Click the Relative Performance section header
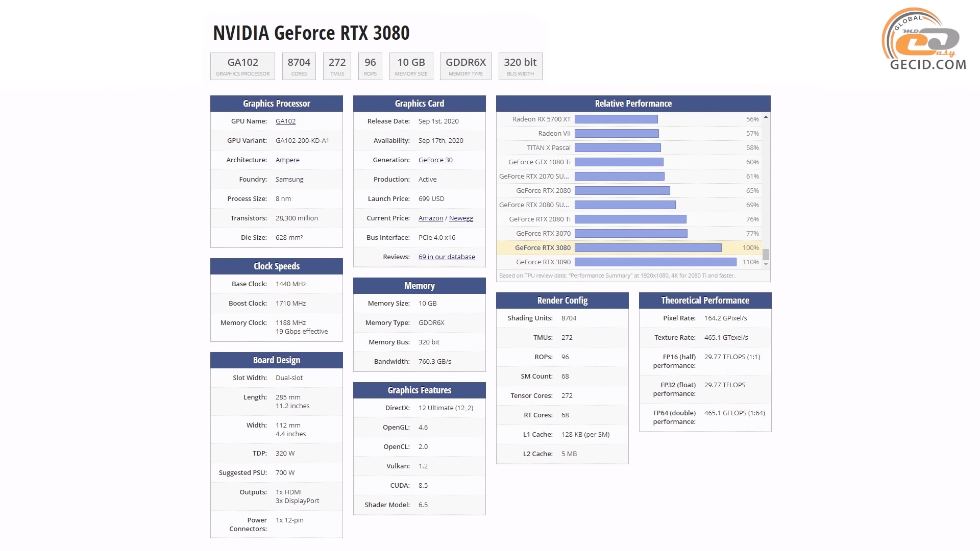The height and width of the screenshot is (551, 980). [x=633, y=104]
